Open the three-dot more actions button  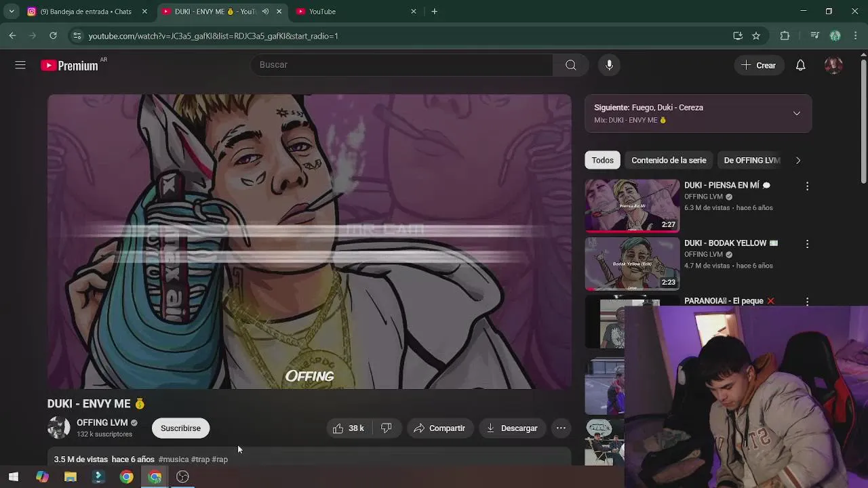coord(561,428)
